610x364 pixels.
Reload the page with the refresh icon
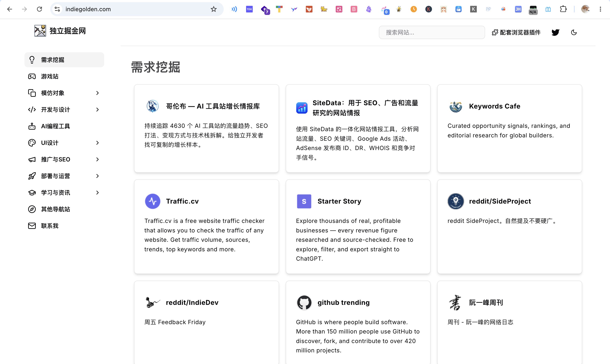(39, 9)
